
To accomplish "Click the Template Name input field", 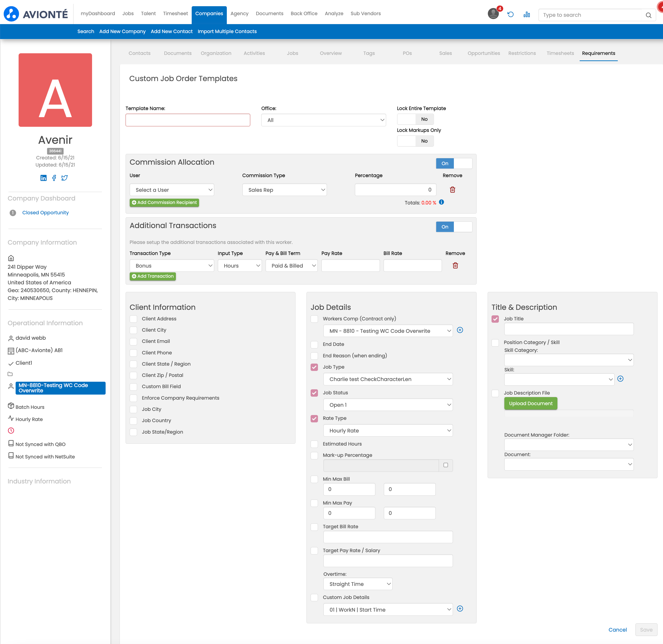I will click(188, 120).
